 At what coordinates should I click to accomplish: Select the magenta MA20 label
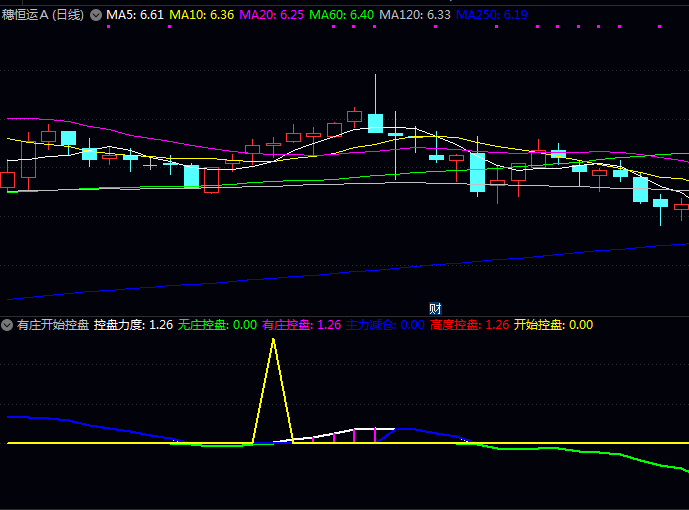(x=272, y=15)
